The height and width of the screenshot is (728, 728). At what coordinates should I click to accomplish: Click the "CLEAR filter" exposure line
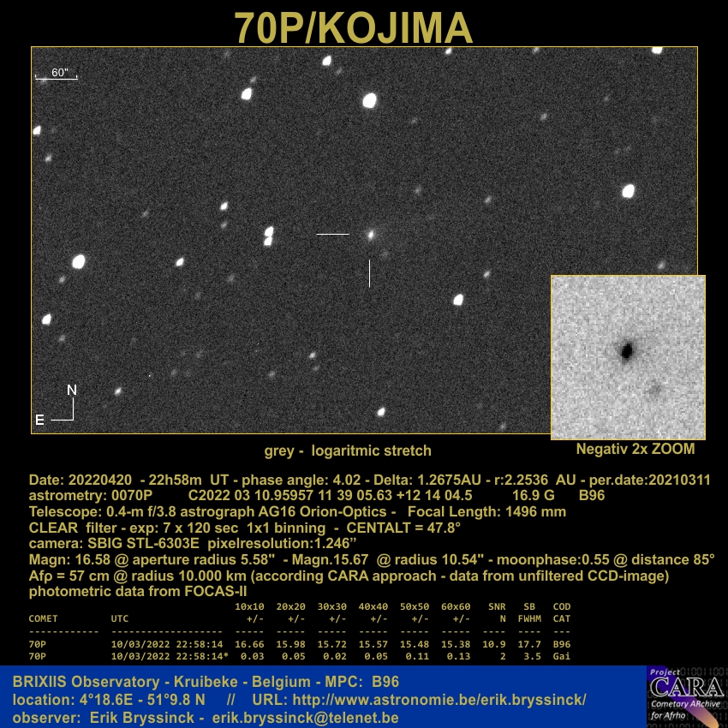pyautogui.click(x=177, y=528)
